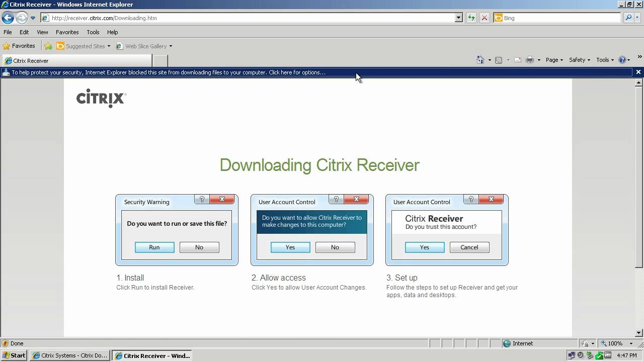
Task: Open the Help menu in the menu bar
Action: 112,32
